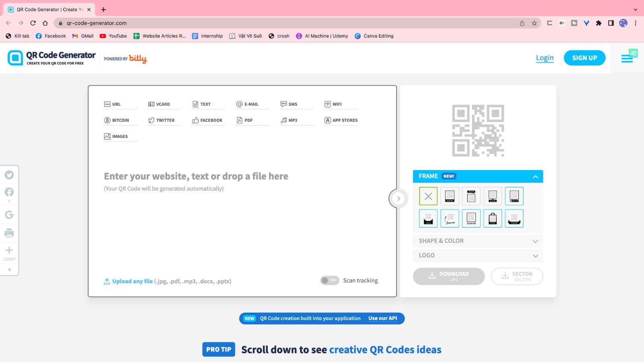Choose the envelope-style frame
This screenshot has width=644, height=362.
[428, 218]
